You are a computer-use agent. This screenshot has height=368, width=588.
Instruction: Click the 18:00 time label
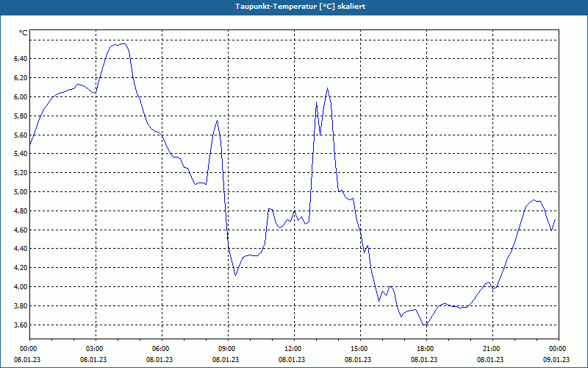424,349
